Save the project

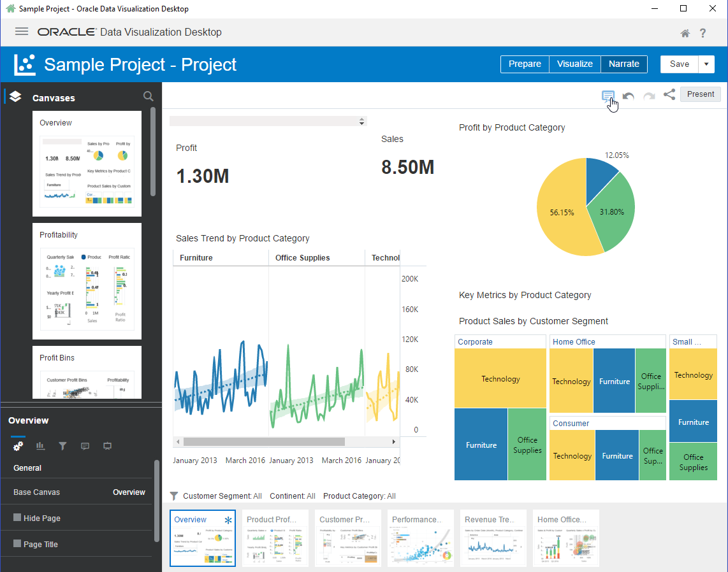[x=678, y=64]
